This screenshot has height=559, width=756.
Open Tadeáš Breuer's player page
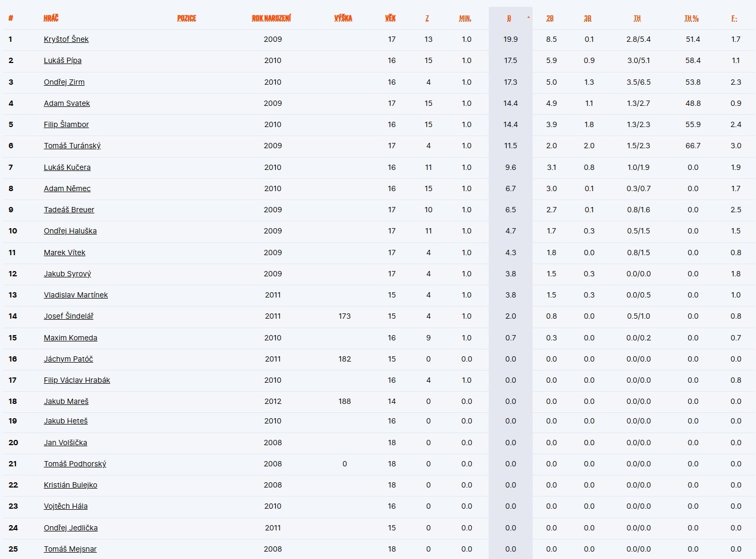[x=69, y=210]
